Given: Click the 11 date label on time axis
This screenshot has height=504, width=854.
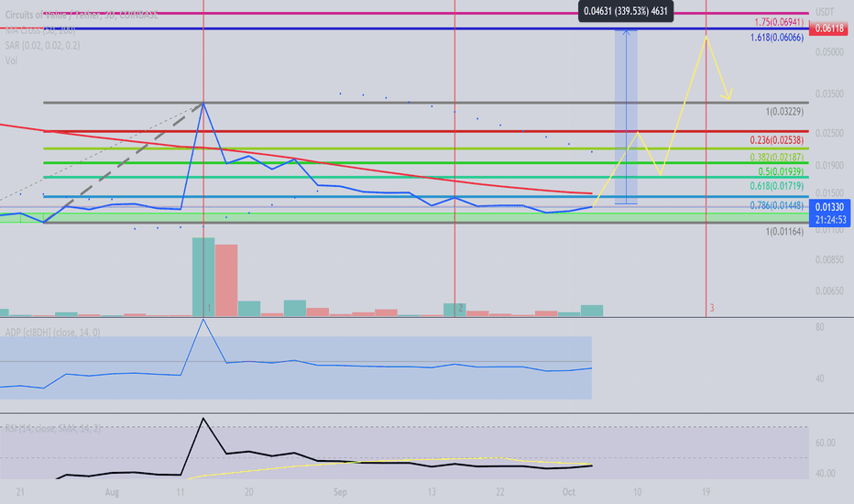Looking at the screenshot, I should point(181,492).
